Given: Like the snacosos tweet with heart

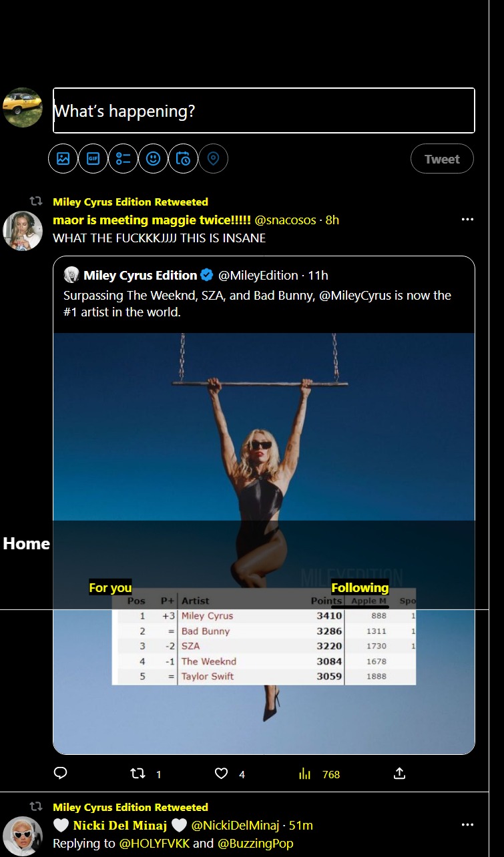Looking at the screenshot, I should pyautogui.click(x=222, y=774).
